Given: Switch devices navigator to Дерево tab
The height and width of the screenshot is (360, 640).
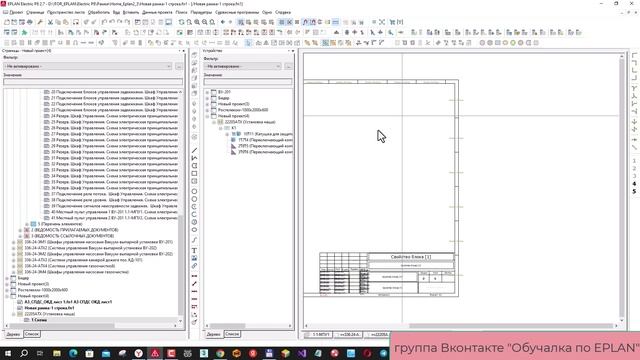Looking at the screenshot, I should 213,334.
